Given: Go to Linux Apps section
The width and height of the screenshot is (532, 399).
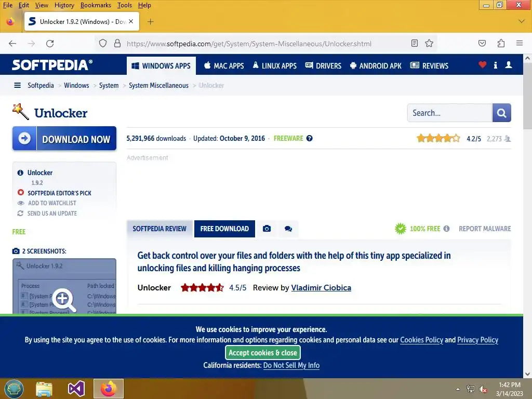Looking at the screenshot, I should coord(275,66).
